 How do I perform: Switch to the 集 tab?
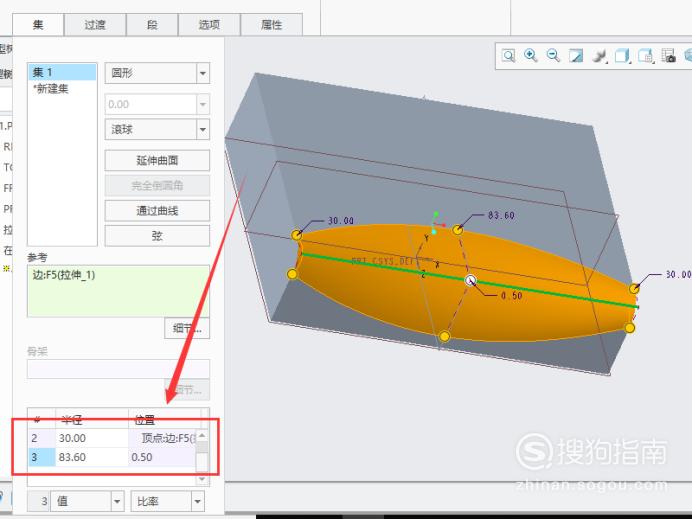[x=38, y=25]
